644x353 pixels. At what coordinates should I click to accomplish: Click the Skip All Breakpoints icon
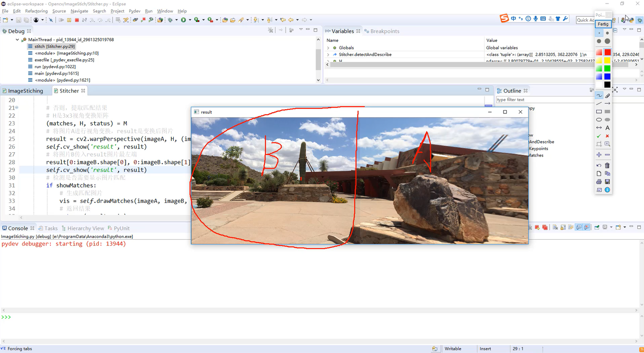pyautogui.click(x=51, y=20)
